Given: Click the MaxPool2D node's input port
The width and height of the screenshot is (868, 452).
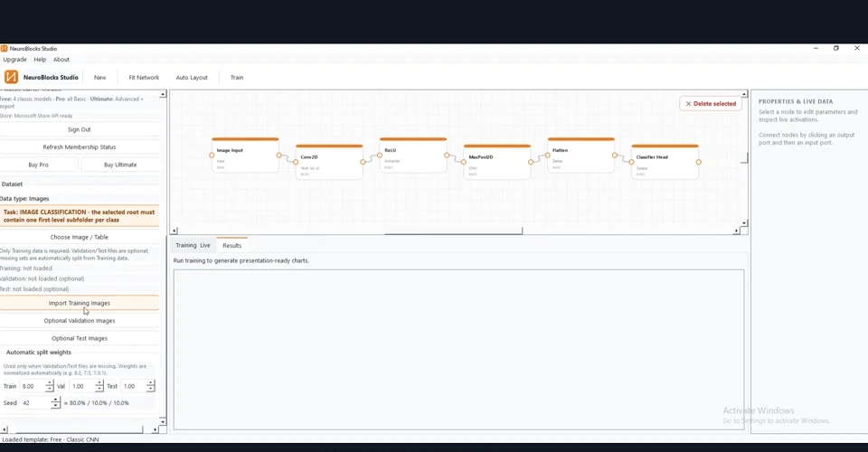Looking at the screenshot, I should [x=463, y=162].
